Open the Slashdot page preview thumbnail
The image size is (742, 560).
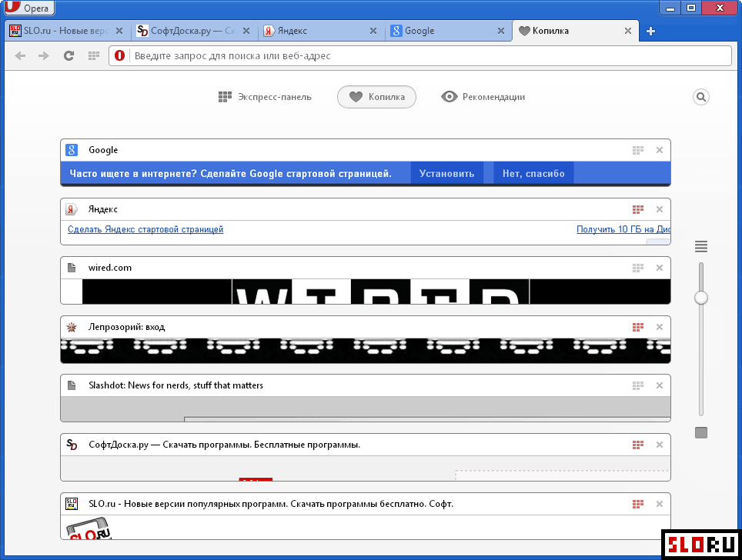click(x=366, y=409)
